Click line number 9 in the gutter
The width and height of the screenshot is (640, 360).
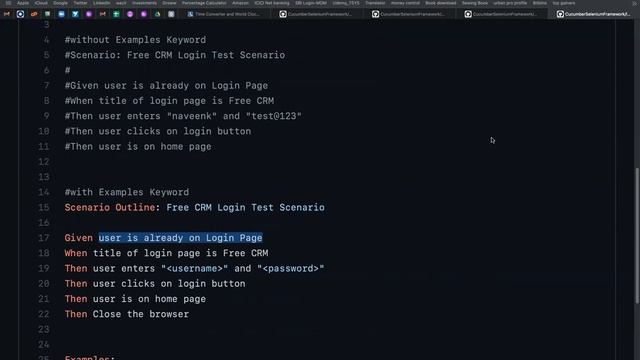coord(46,116)
